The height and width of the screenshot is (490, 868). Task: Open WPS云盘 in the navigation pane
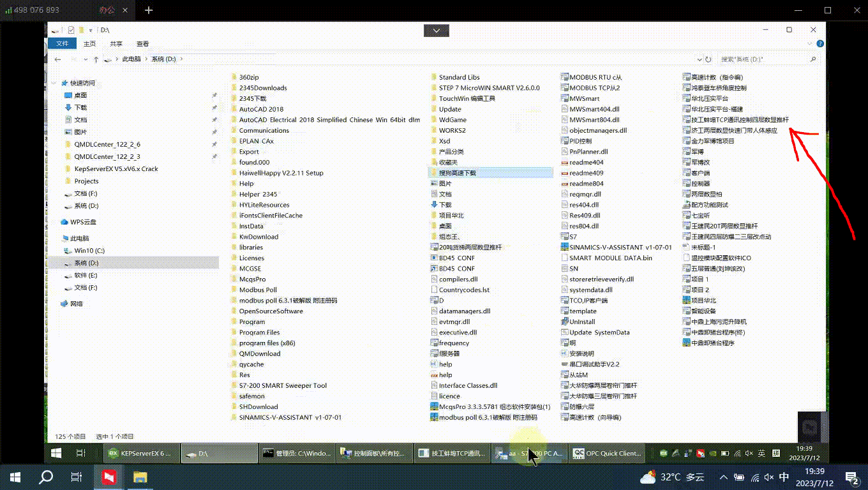click(83, 222)
